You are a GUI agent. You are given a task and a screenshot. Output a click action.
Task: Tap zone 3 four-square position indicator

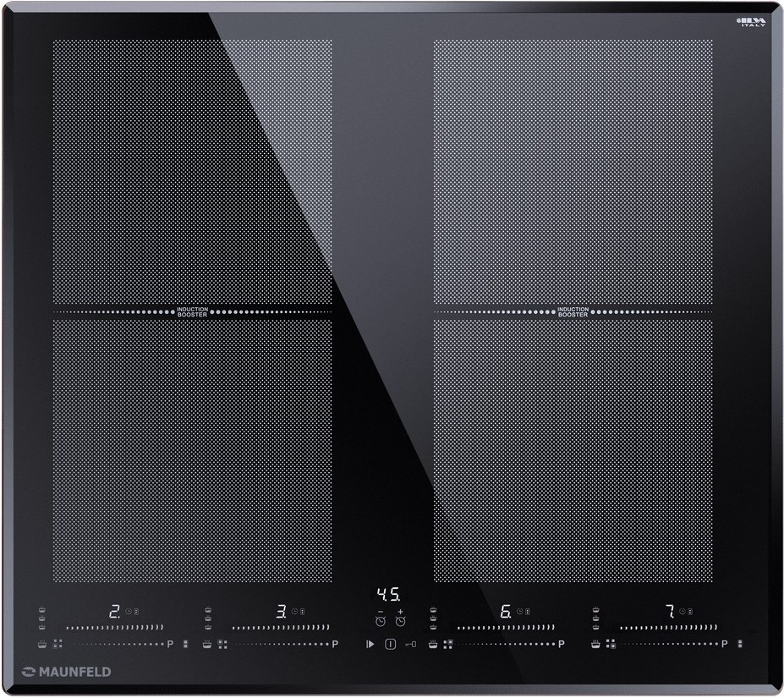222,644
